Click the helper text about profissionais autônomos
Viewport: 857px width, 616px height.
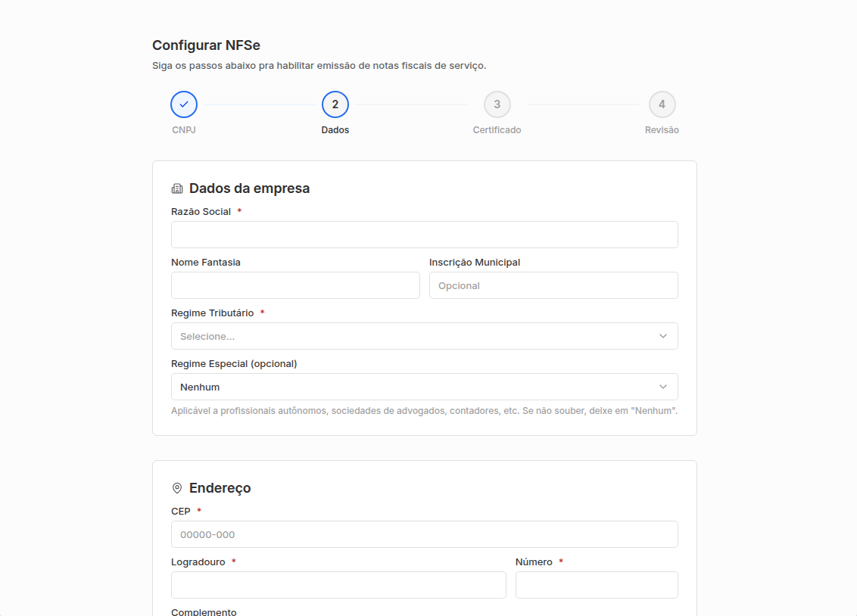[424, 411]
